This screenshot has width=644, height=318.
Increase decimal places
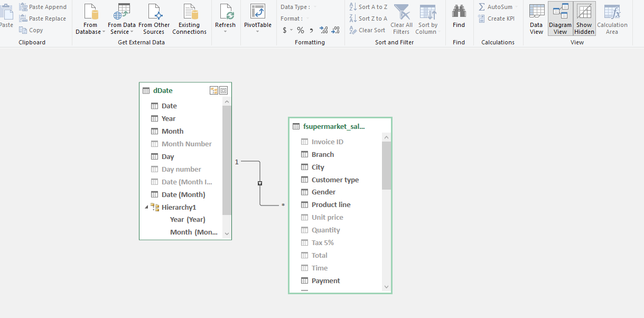click(x=323, y=30)
